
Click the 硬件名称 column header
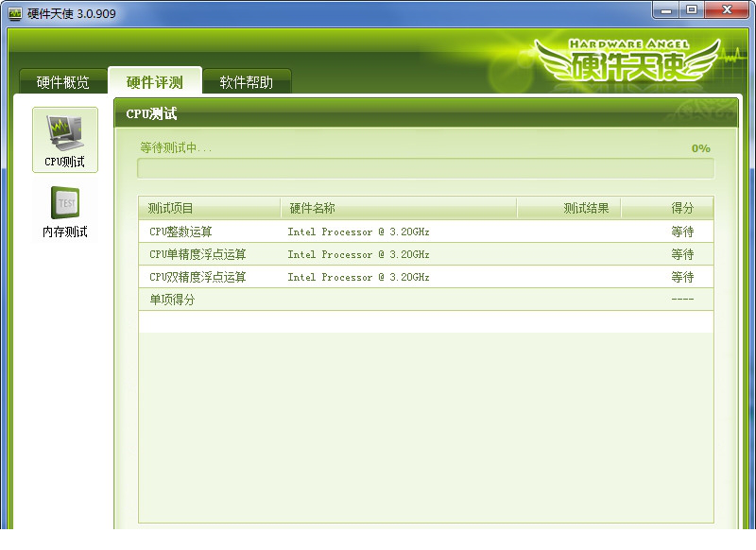pyautogui.click(x=399, y=208)
